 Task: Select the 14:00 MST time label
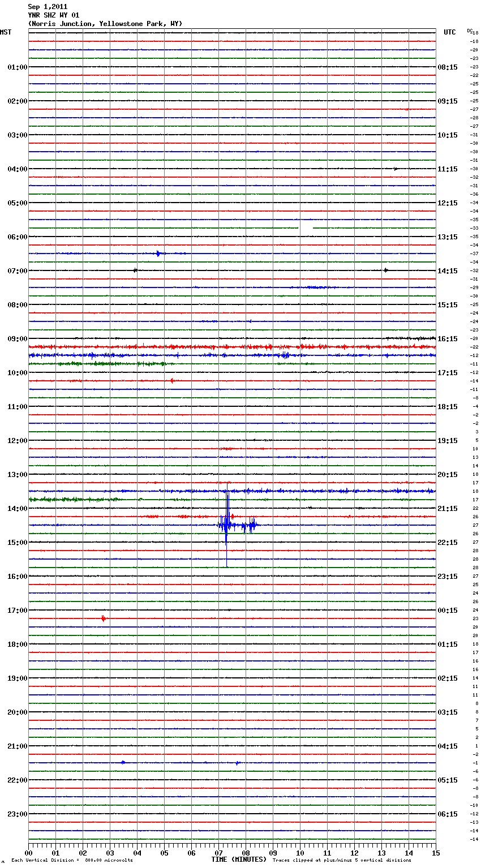tap(17, 509)
